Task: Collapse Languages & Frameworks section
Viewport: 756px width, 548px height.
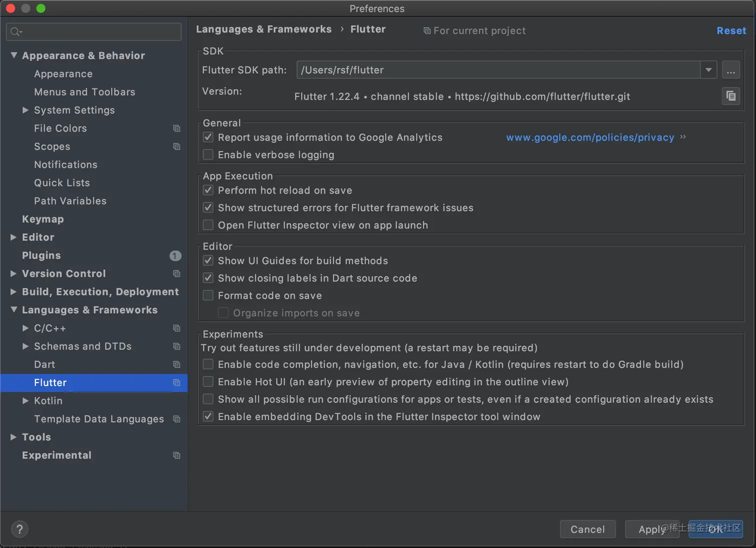Action: [14, 309]
